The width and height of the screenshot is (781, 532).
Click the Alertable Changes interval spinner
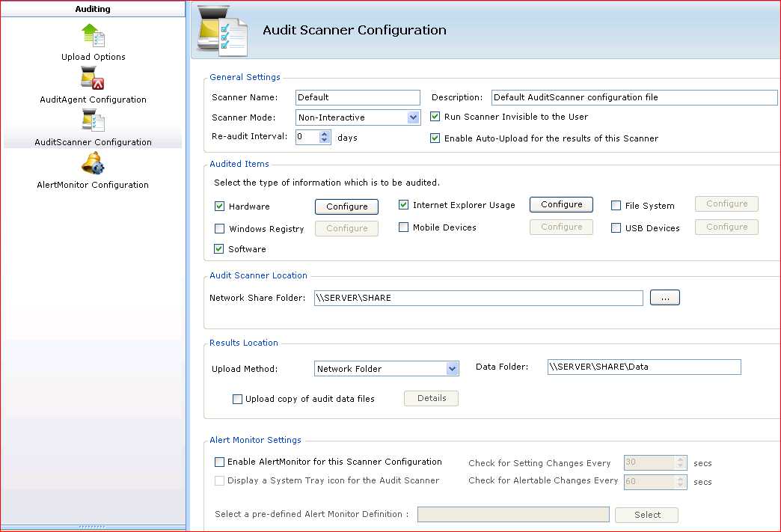click(x=681, y=482)
